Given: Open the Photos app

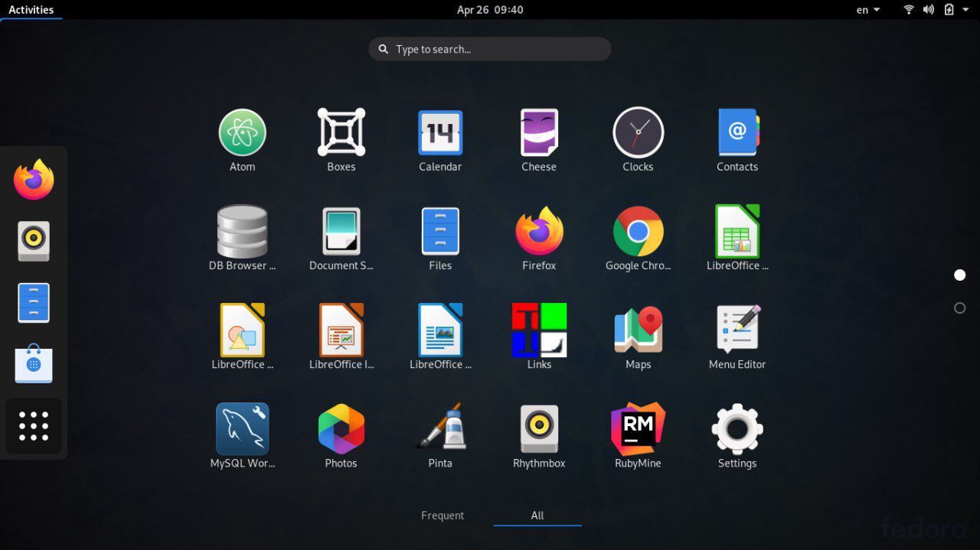Looking at the screenshot, I should pyautogui.click(x=341, y=436).
